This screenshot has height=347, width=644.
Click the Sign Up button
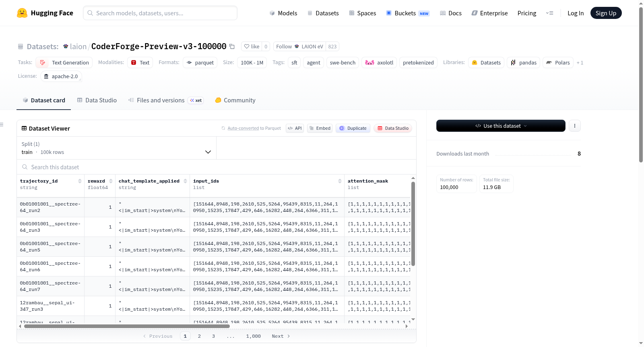[x=606, y=13]
